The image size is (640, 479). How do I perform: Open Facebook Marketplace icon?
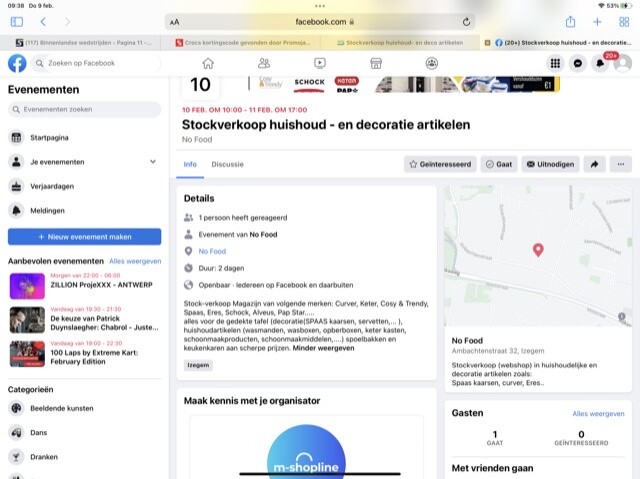tap(376, 63)
